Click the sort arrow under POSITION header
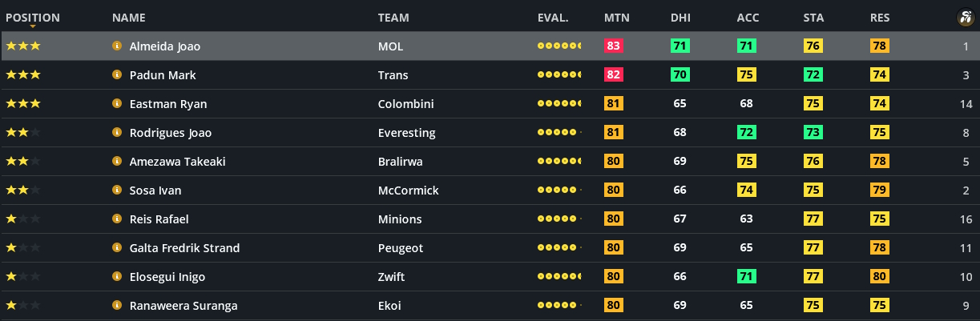The height and width of the screenshot is (321, 980). (x=32, y=27)
